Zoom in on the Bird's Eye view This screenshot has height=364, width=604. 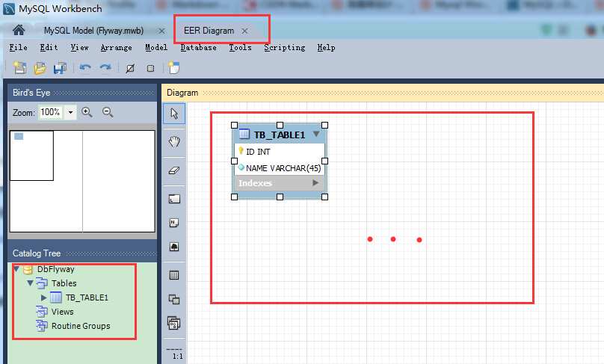pos(87,112)
